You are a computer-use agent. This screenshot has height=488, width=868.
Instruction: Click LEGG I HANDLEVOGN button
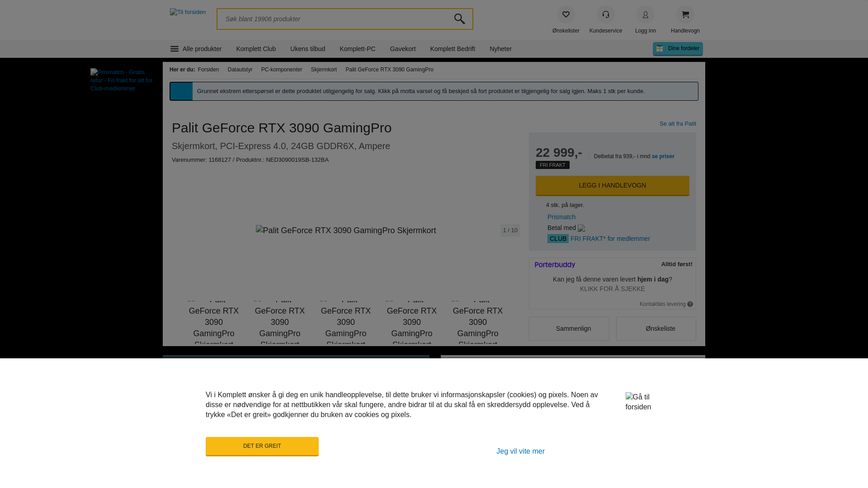tap(612, 186)
